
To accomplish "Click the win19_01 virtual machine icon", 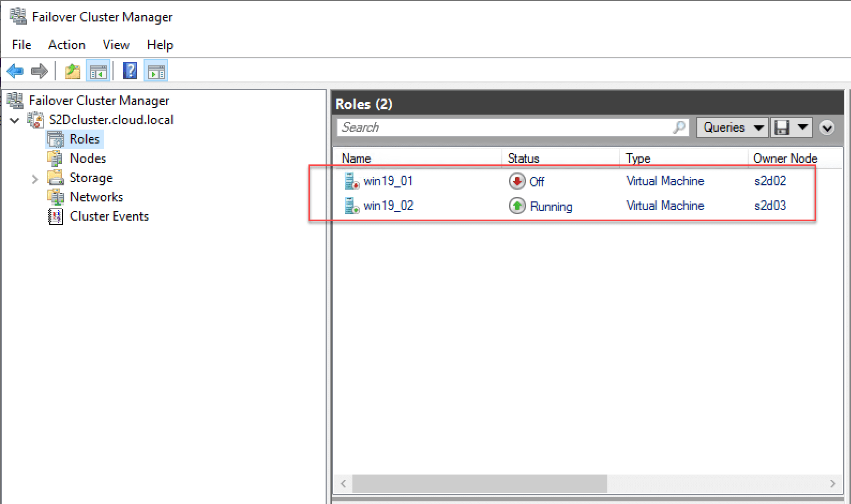I will [x=352, y=181].
